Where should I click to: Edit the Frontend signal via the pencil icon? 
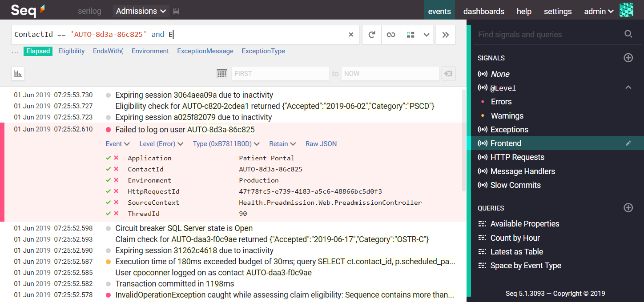628,143
